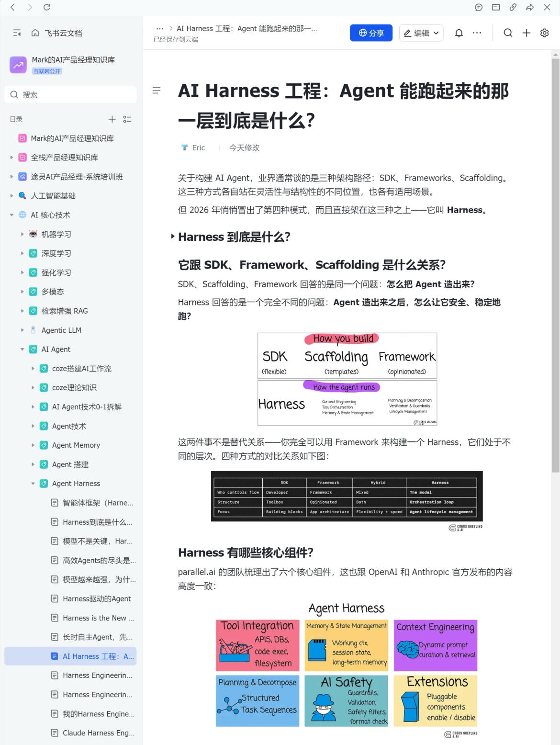560x745 pixels.
Task: Create new document with top plus icon
Action: pos(526,33)
